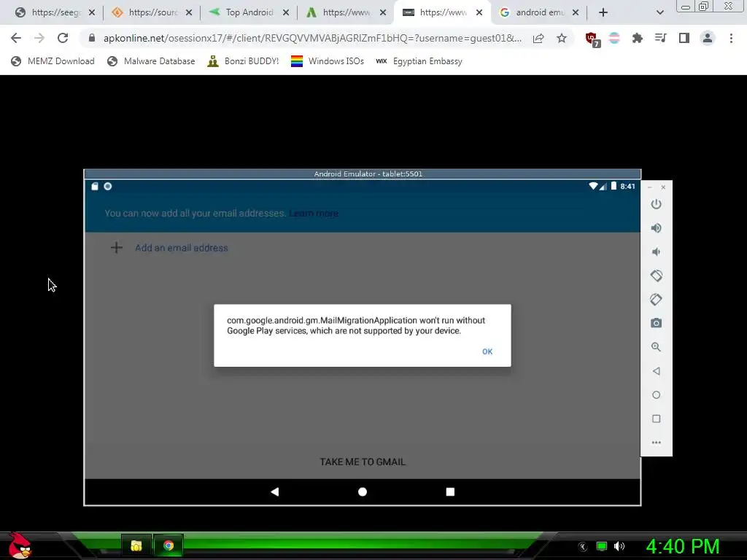Click emulator sidebar home circle

656,394
